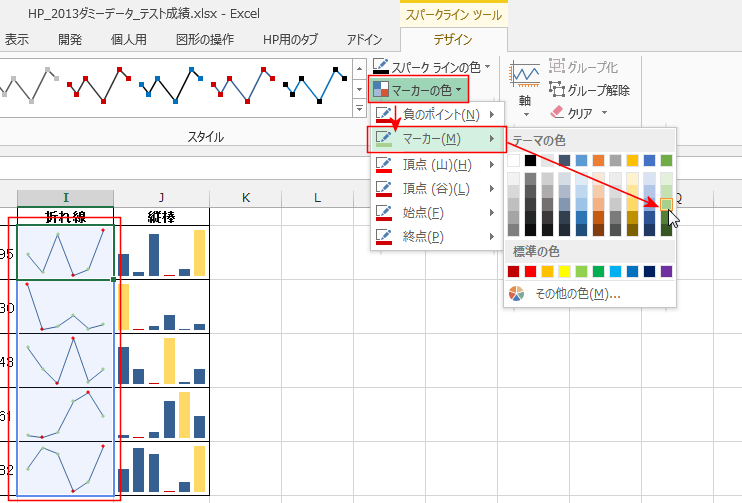
Task: Click the pencil icon beside 終点(P)
Action: coord(383,237)
